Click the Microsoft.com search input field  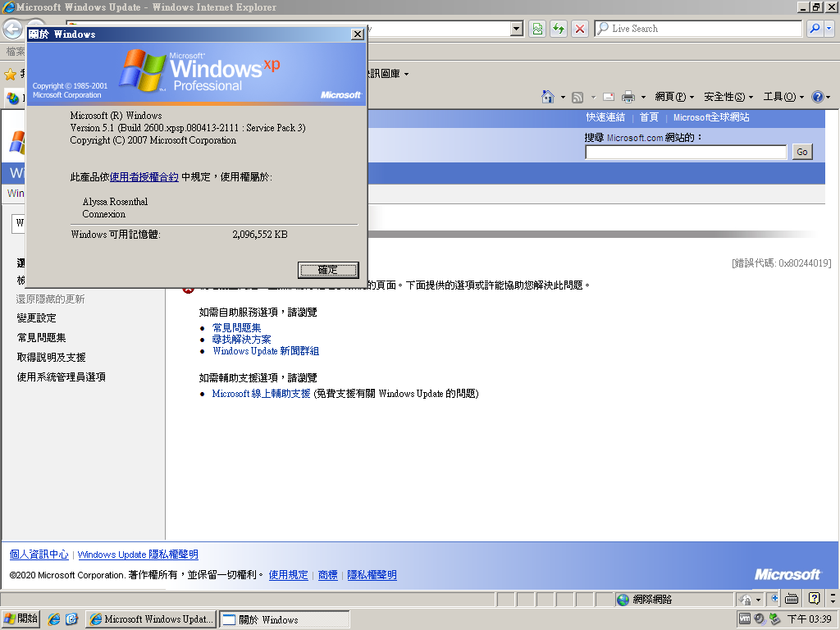coord(685,152)
